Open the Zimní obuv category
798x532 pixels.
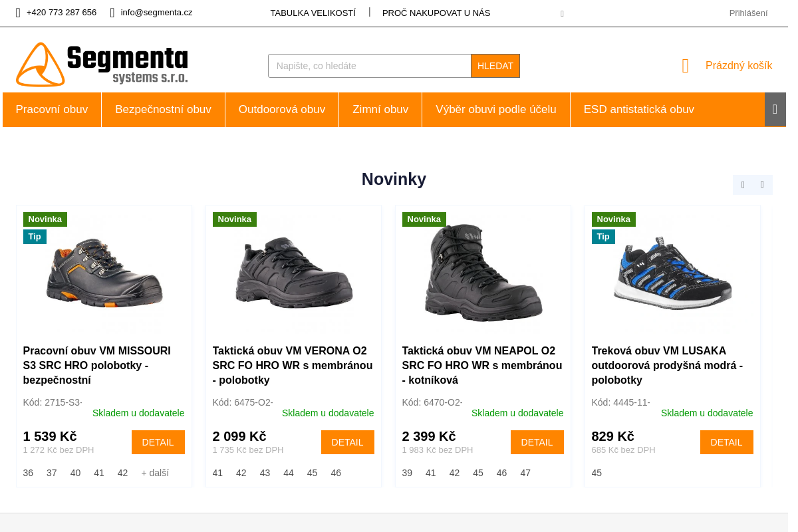tap(380, 110)
